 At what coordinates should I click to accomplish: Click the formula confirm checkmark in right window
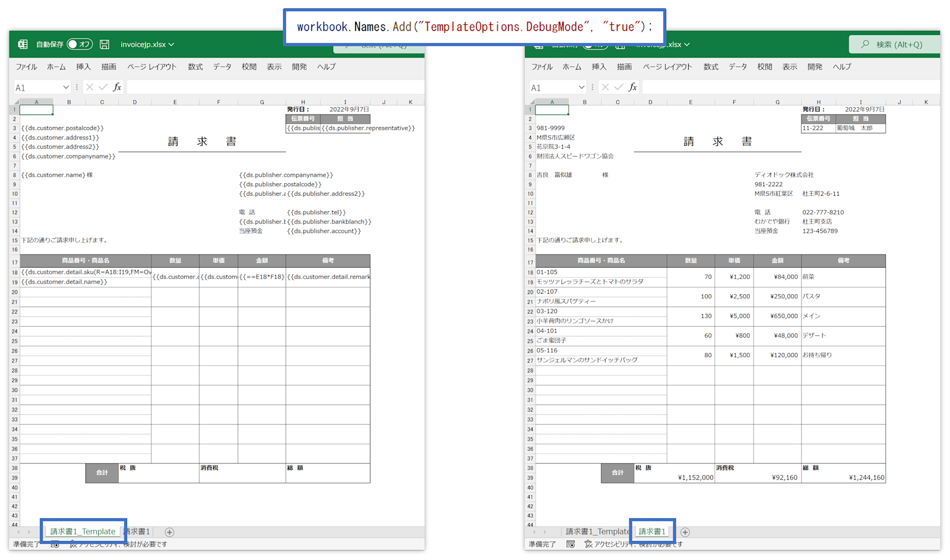pos(619,87)
